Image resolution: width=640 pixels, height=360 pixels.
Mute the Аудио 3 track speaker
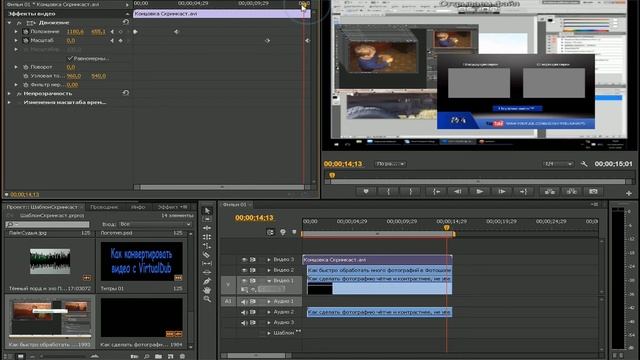click(x=244, y=323)
